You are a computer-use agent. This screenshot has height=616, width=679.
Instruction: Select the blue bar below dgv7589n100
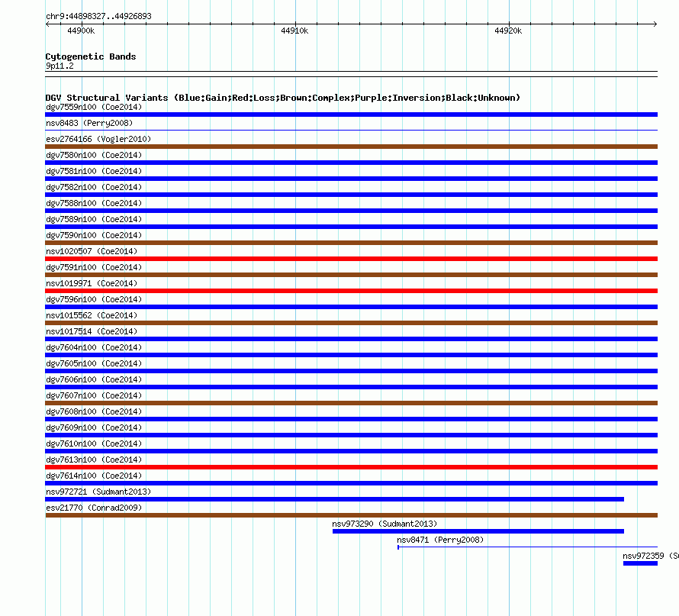(351, 227)
